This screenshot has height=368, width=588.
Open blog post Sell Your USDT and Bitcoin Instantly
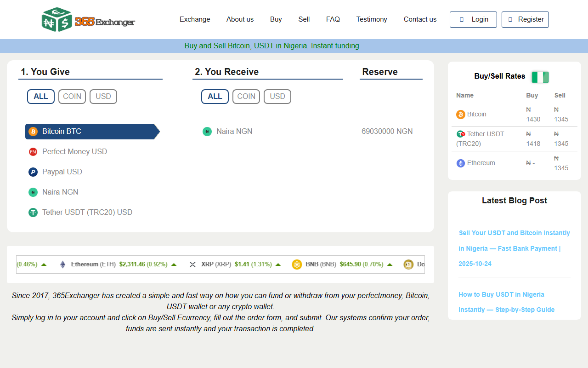tap(514, 248)
